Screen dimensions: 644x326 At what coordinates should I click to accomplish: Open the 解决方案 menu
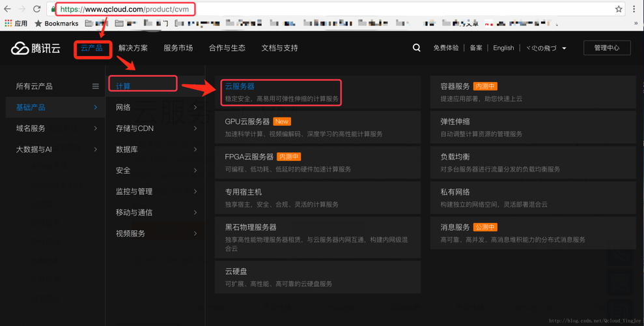pos(133,48)
